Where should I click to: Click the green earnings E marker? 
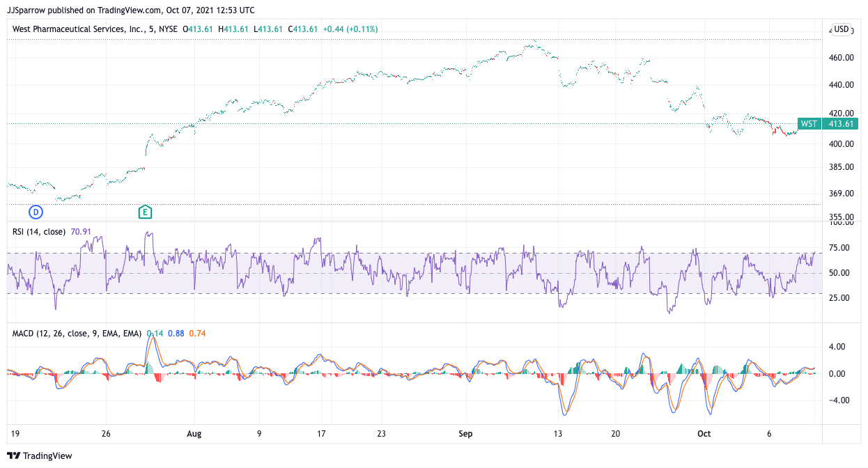[x=145, y=212]
